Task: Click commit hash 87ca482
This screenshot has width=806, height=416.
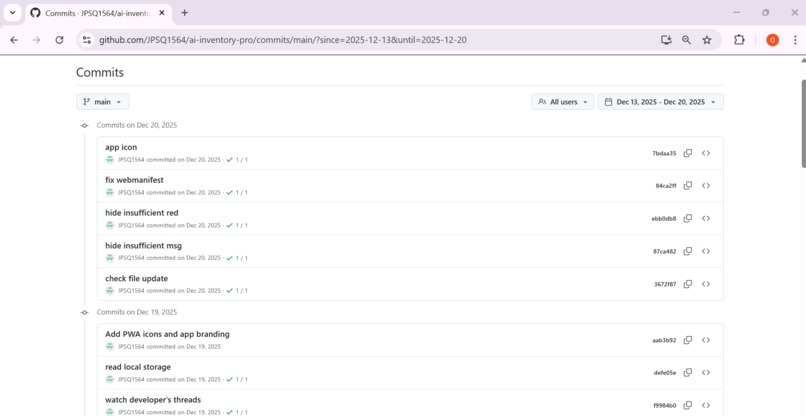Action: pos(665,251)
